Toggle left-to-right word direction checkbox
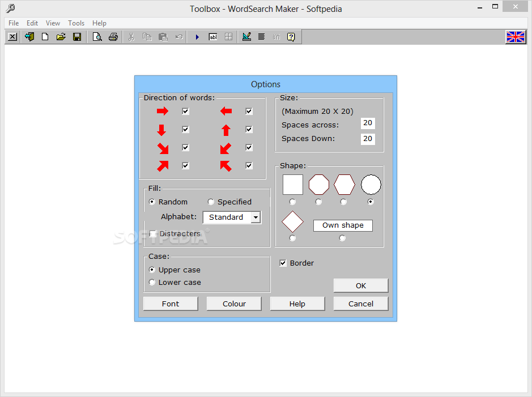Screen dimensions: 532x397 185,111
